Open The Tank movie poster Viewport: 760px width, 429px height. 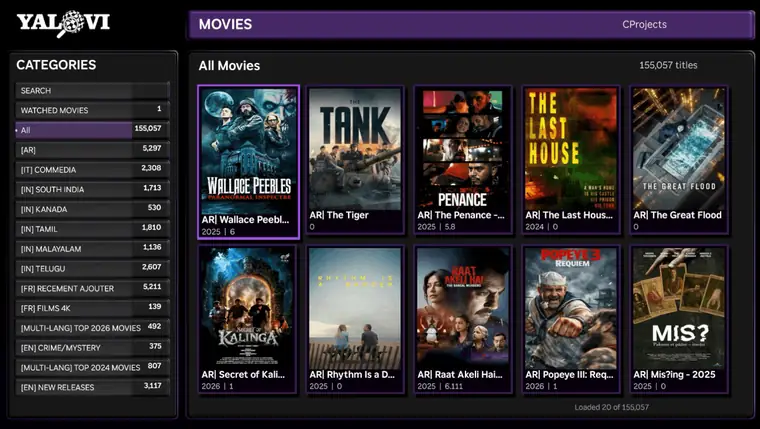click(355, 149)
